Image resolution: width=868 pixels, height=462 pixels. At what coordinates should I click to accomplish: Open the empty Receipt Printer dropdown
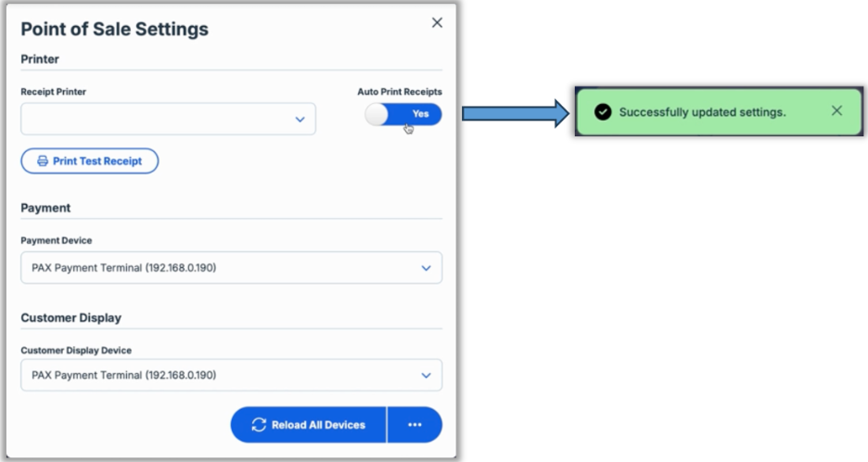(167, 120)
